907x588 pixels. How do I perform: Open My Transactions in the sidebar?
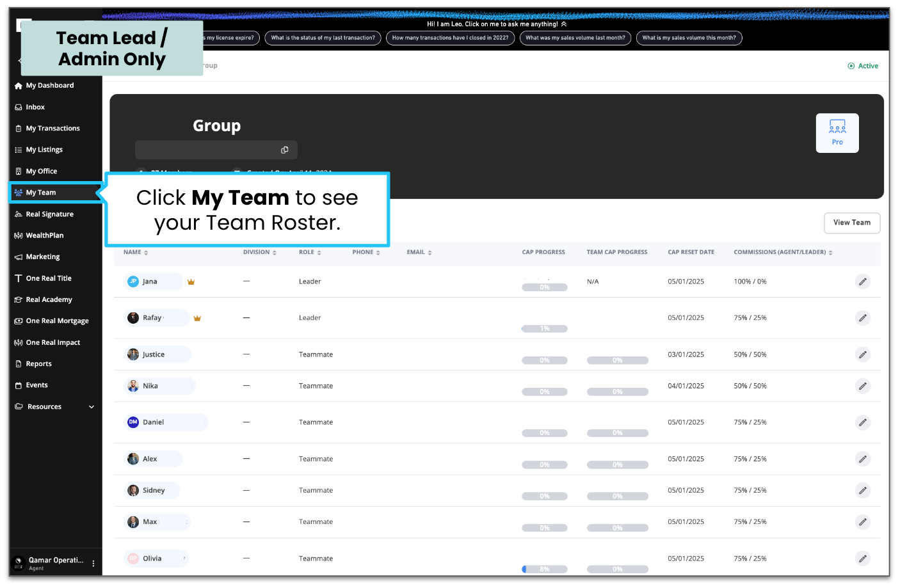(x=51, y=128)
